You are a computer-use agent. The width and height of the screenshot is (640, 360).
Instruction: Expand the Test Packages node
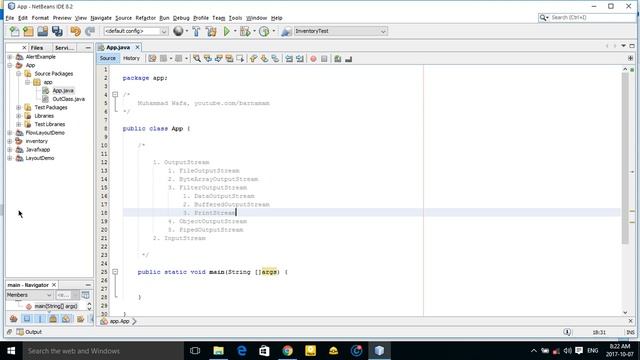tap(18, 108)
